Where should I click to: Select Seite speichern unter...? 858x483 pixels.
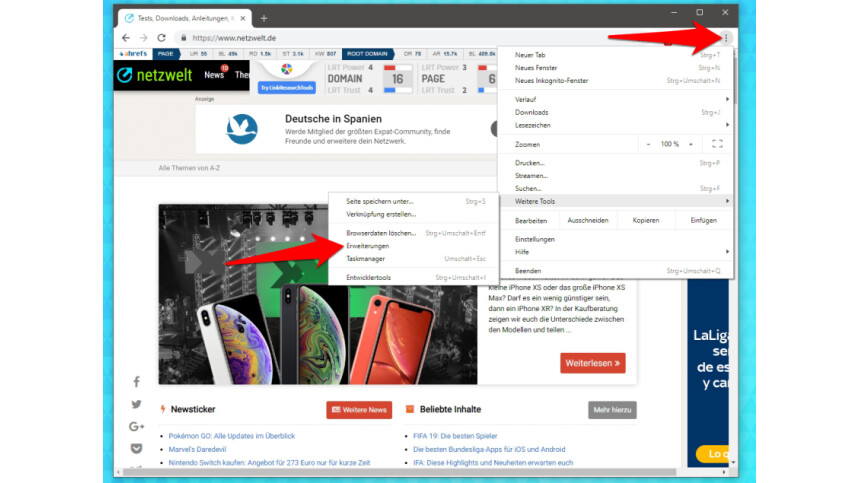(x=414, y=201)
